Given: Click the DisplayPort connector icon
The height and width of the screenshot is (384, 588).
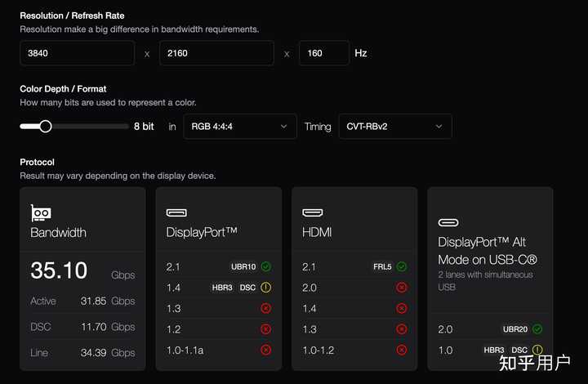Looking at the screenshot, I should 176,213.
